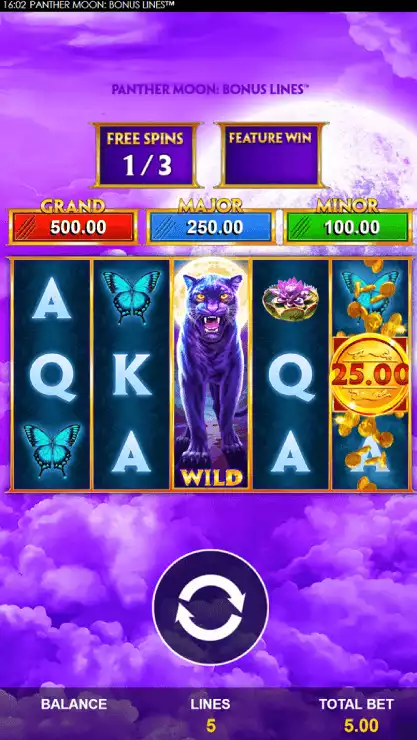The height and width of the screenshot is (740, 417).
Task: Click the panther WILD symbol
Action: 211,374
